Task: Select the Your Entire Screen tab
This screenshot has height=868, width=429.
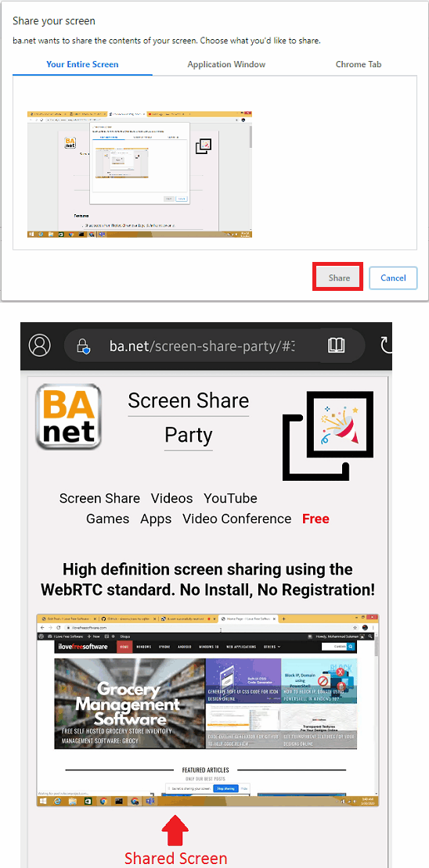Action: (x=82, y=64)
